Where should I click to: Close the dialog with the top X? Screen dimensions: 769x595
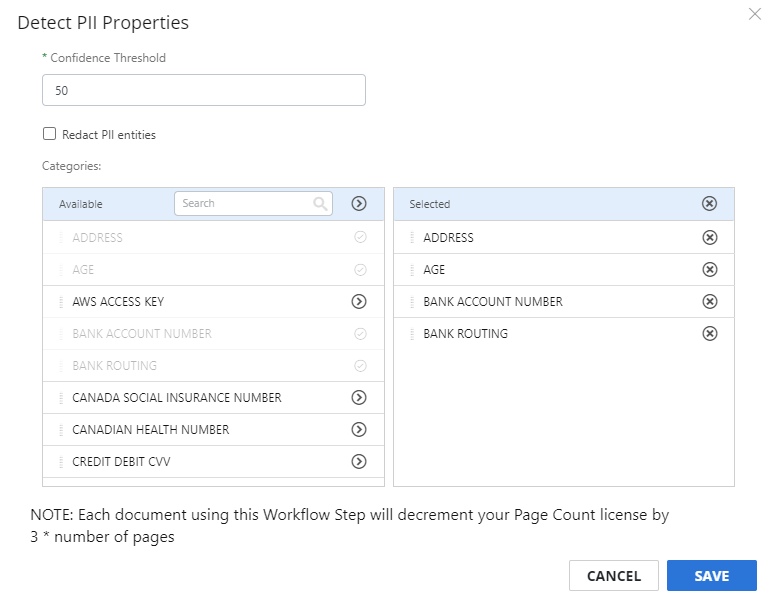(755, 14)
